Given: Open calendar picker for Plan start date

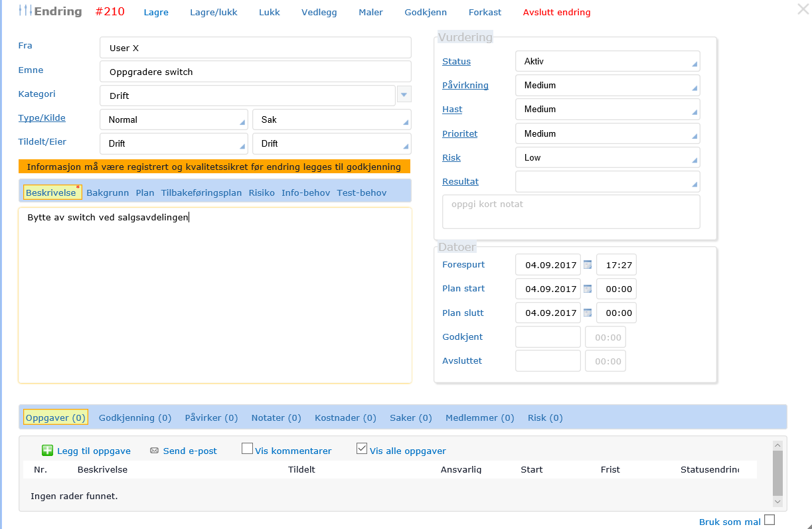Looking at the screenshot, I should [x=588, y=289].
